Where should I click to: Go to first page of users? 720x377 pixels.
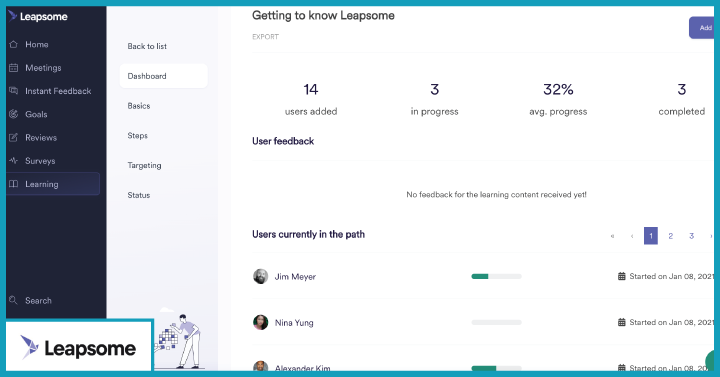coord(612,236)
